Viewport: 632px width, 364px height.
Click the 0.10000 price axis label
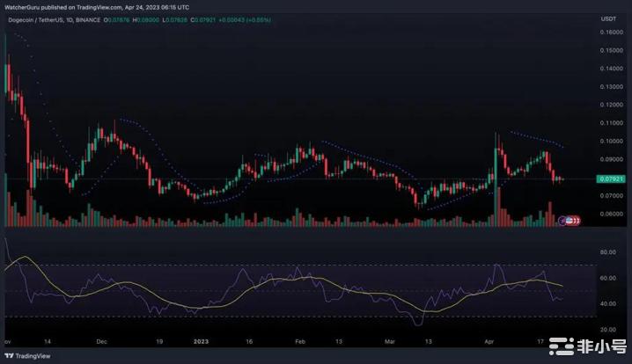[x=609, y=142]
